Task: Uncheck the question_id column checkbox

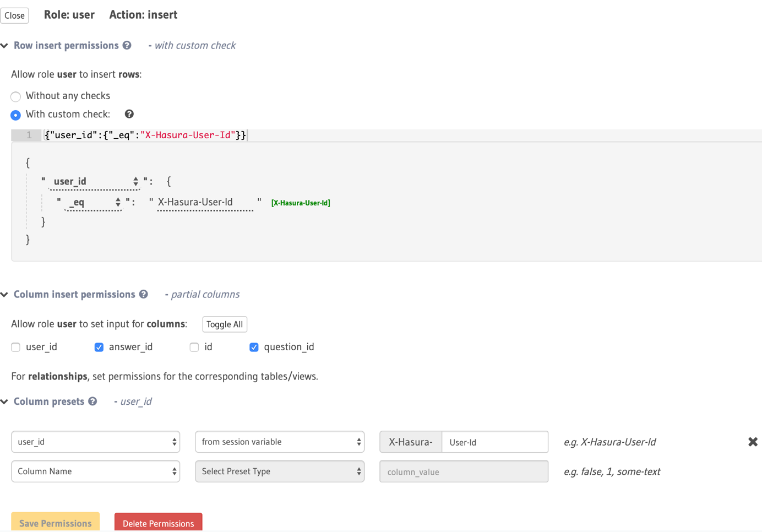Action: coord(254,347)
